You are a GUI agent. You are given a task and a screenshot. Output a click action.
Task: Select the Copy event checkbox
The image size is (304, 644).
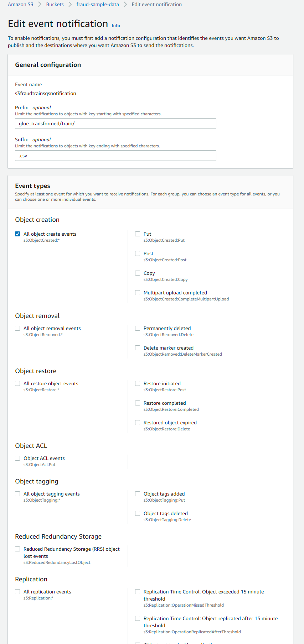point(138,273)
